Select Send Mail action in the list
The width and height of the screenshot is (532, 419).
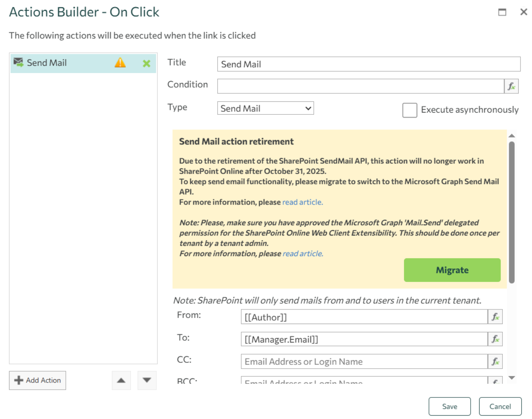83,63
